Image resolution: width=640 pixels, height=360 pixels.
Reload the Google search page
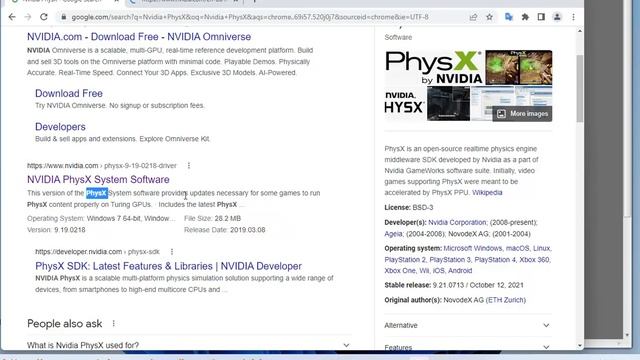44,17
